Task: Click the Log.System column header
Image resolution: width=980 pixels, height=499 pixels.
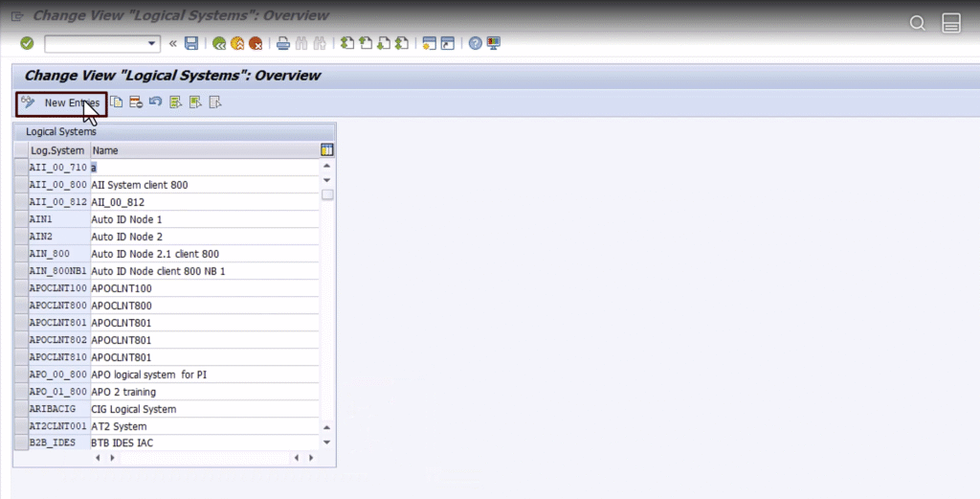Action: coord(59,150)
